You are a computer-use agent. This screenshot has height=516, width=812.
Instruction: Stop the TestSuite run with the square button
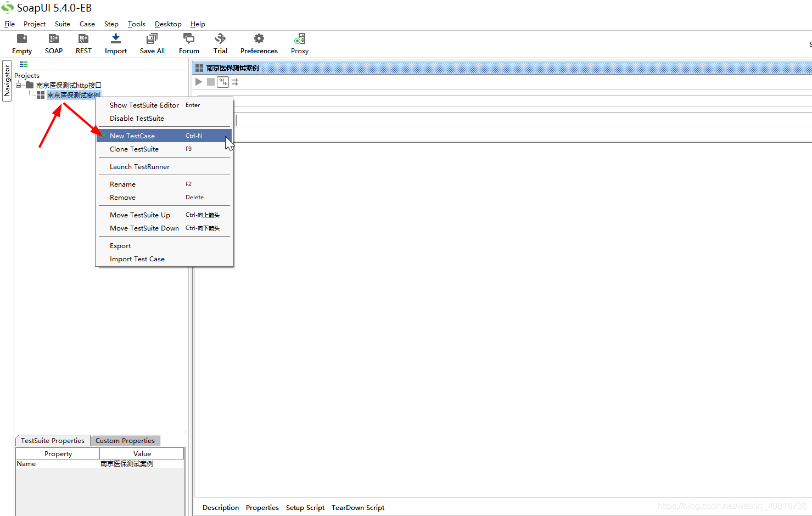coord(211,82)
